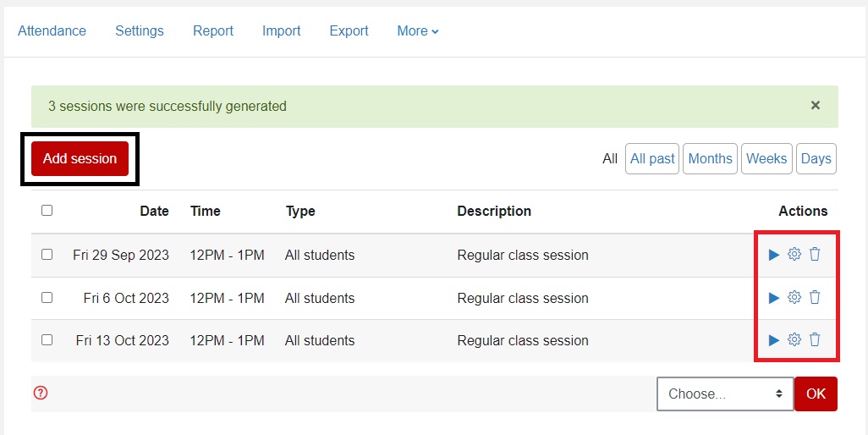Click trash icon for Fri 13 Oct session
Viewport: 868px width, 435px height.
click(x=815, y=339)
